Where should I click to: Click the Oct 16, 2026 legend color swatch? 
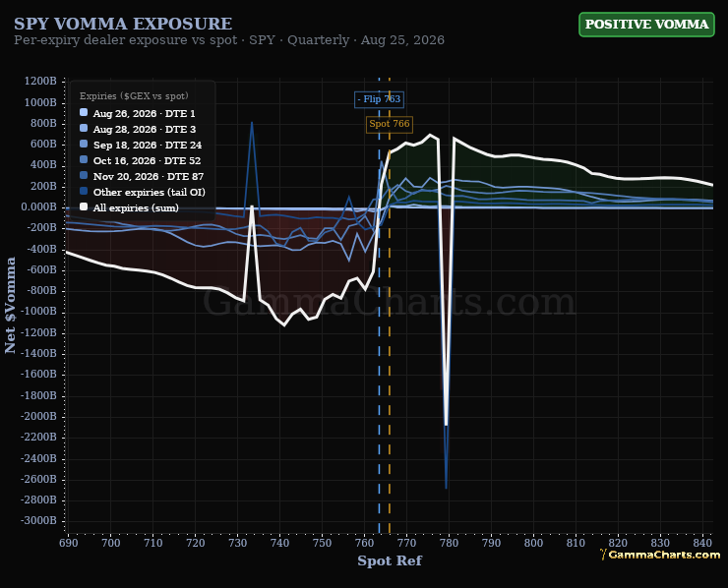point(84,160)
